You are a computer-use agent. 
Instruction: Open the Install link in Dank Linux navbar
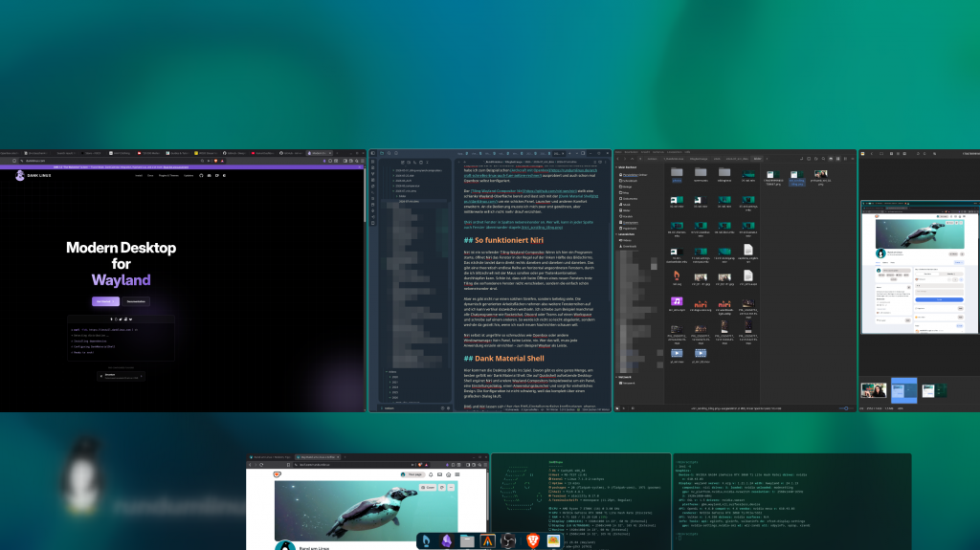139,176
